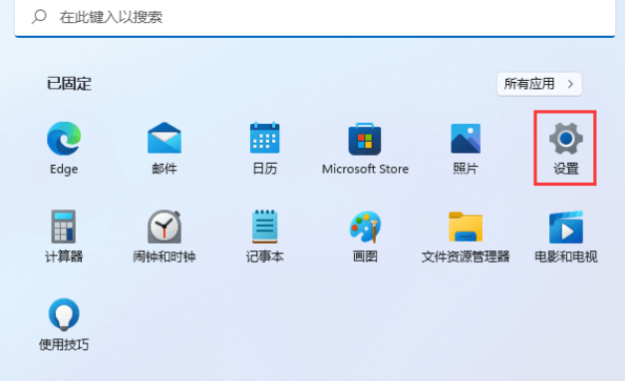This screenshot has height=381, width=625.
Task: Open 文件资源管理器 file explorer
Action: (466, 227)
